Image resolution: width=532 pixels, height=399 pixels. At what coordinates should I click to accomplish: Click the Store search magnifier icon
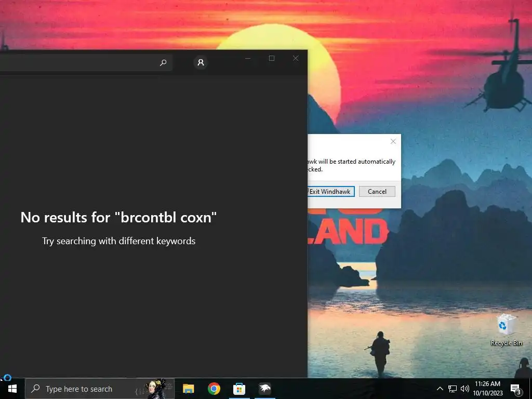pyautogui.click(x=163, y=62)
